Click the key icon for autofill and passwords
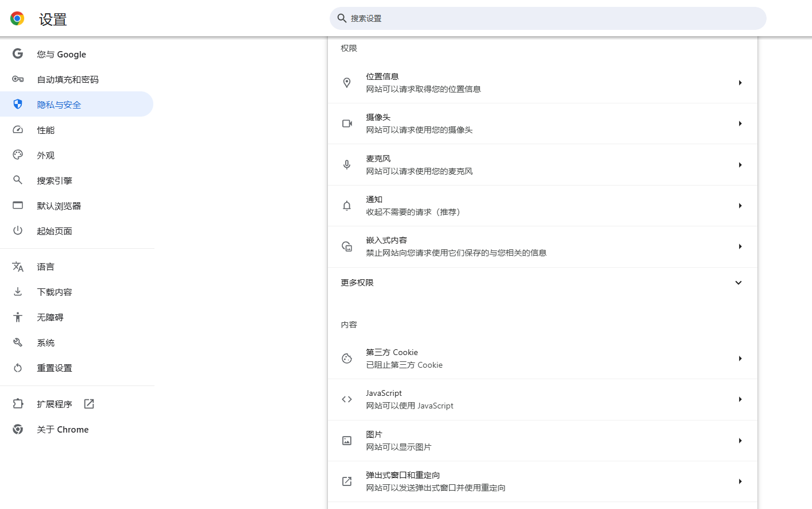 (x=18, y=79)
